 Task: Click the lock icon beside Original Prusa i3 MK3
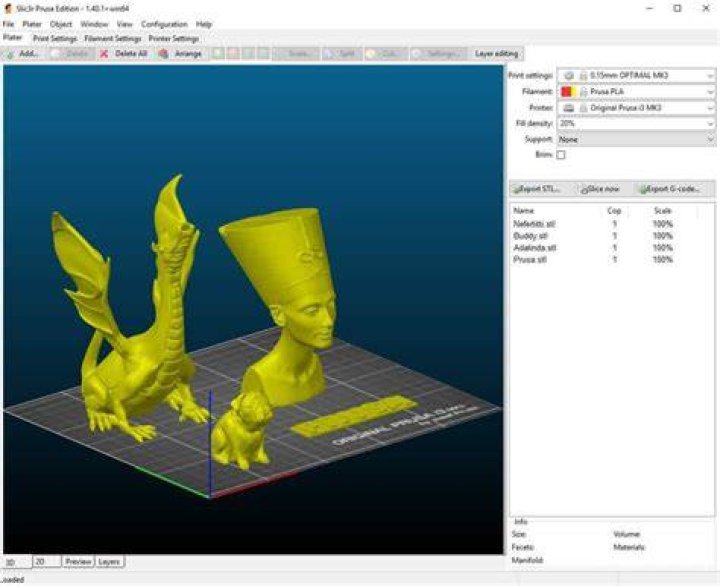583,108
